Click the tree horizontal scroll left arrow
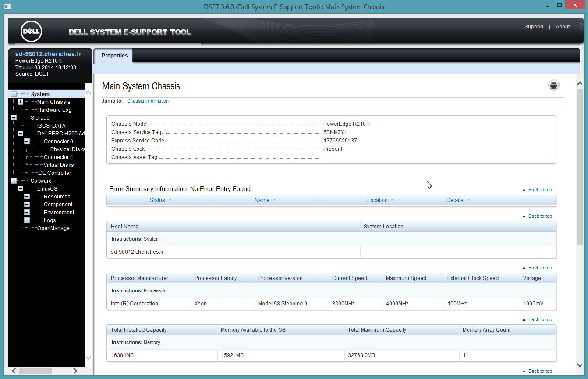The width and height of the screenshot is (588, 379). pos(14,371)
